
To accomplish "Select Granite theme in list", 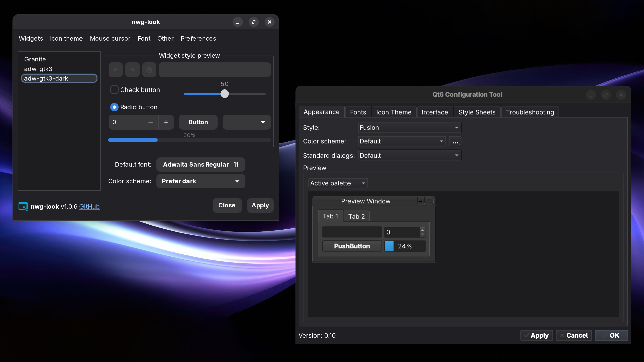I will (59, 59).
